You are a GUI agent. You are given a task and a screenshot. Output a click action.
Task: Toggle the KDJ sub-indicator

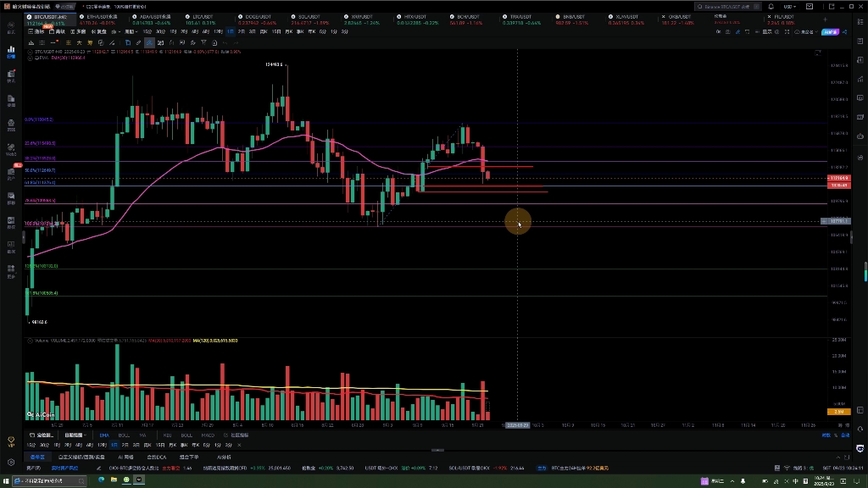(x=167, y=435)
